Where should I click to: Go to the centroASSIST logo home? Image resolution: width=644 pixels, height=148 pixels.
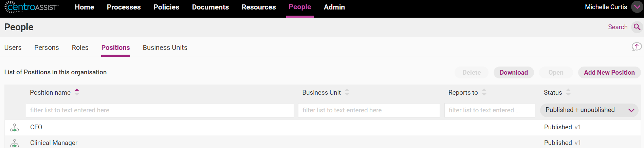point(31,7)
